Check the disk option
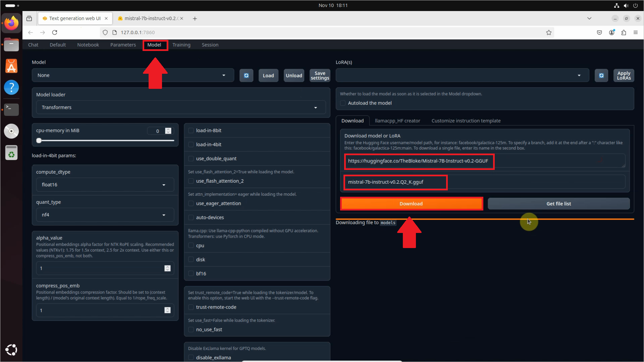 pyautogui.click(x=191, y=260)
